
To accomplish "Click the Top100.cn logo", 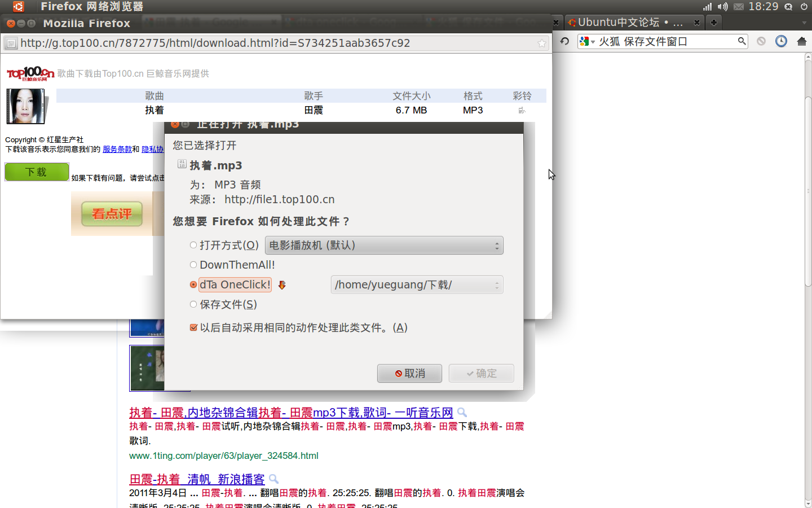I will pyautogui.click(x=30, y=73).
